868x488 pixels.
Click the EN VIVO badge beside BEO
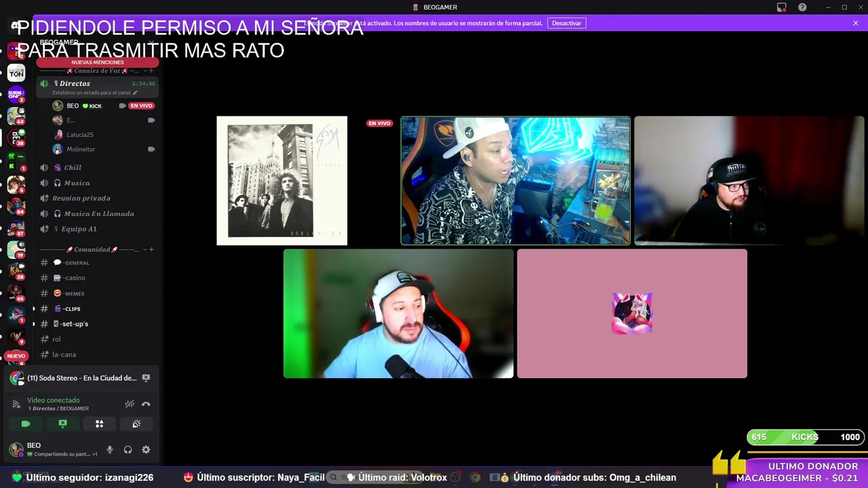[141, 106]
